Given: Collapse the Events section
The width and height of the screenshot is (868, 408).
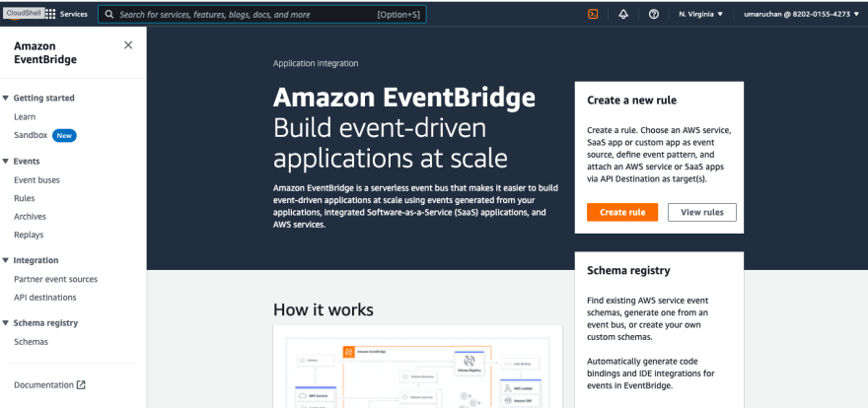Looking at the screenshot, I should [6, 162].
